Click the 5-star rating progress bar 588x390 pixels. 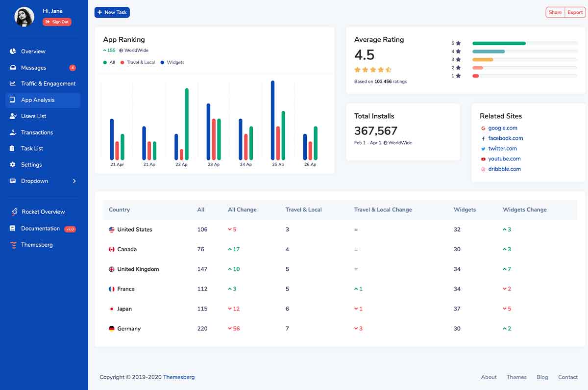524,44
